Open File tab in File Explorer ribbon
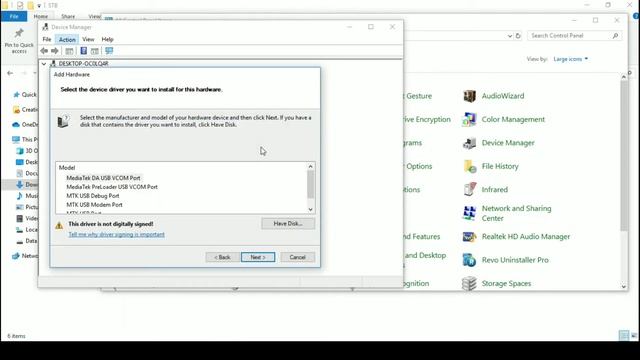This screenshot has height=360, width=640. coord(14,16)
